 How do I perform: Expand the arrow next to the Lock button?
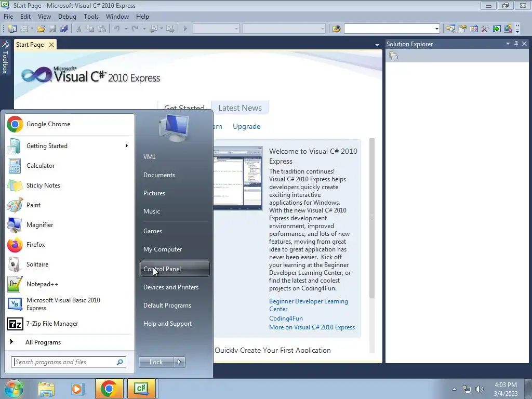pos(179,362)
